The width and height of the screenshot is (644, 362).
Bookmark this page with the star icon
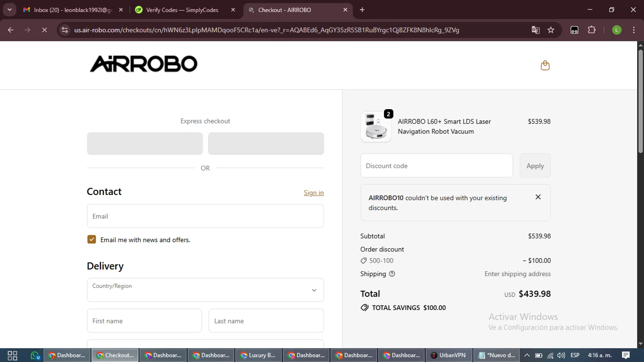point(551,30)
